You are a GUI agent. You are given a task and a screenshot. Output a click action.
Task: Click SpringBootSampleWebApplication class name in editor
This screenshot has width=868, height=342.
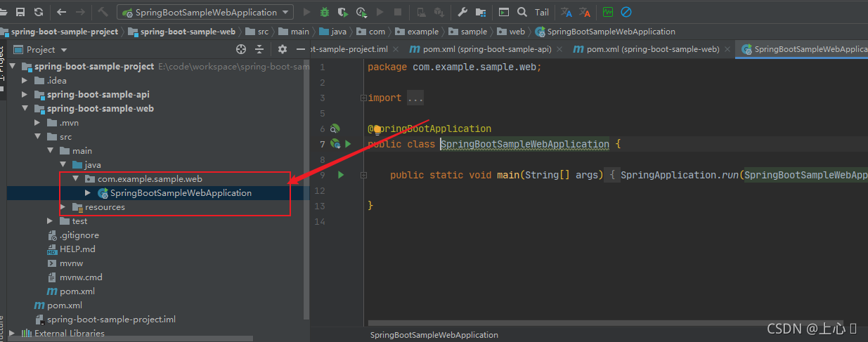pyautogui.click(x=525, y=144)
